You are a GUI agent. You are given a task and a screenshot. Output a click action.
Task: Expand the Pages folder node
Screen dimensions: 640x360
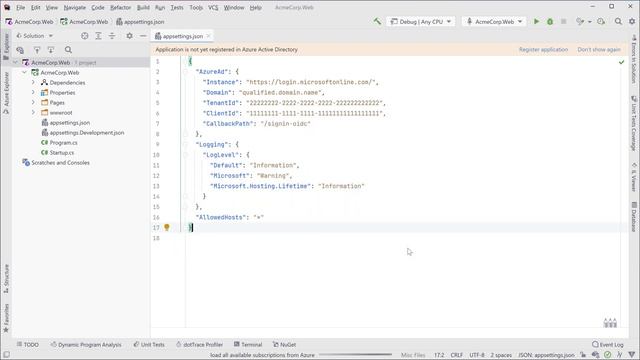pyautogui.click(x=33, y=102)
